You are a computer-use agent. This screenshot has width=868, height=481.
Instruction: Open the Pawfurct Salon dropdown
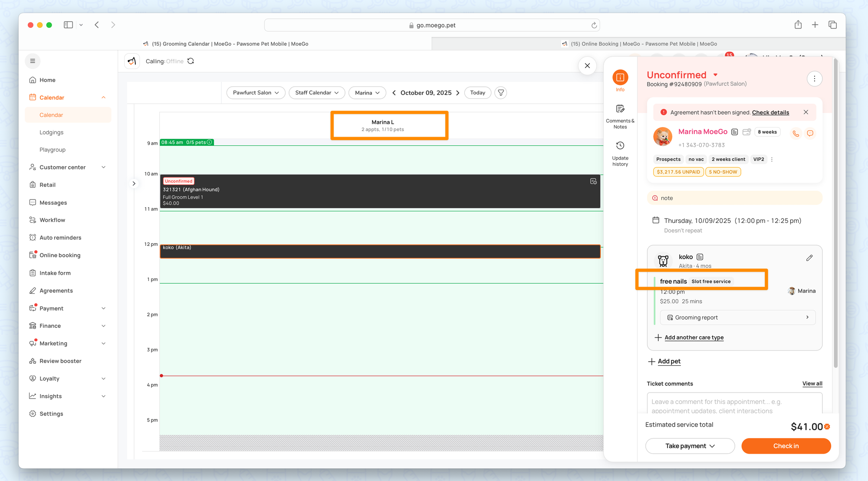point(256,93)
